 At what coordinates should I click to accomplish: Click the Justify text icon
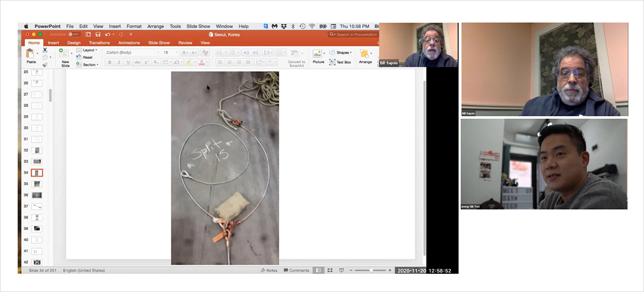point(248,62)
